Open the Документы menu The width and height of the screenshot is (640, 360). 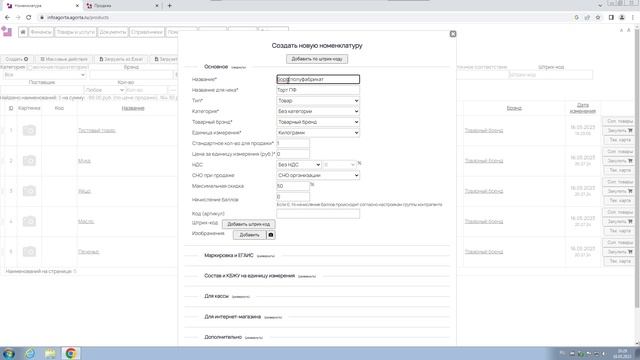click(113, 32)
